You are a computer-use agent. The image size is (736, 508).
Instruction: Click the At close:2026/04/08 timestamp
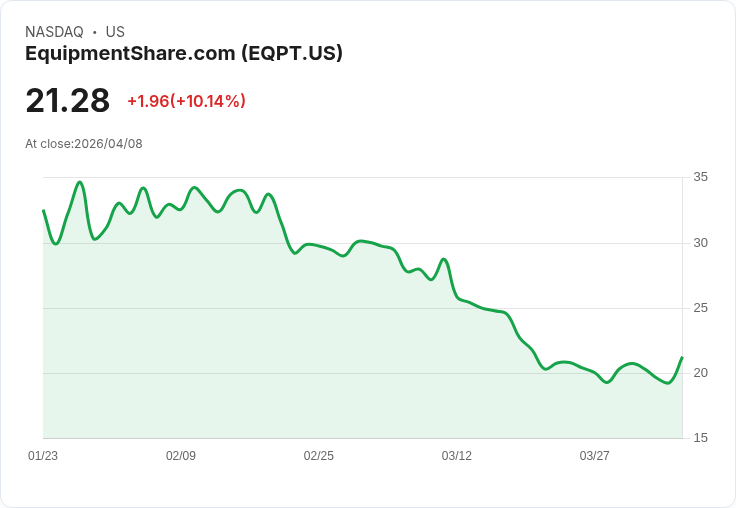pos(84,144)
